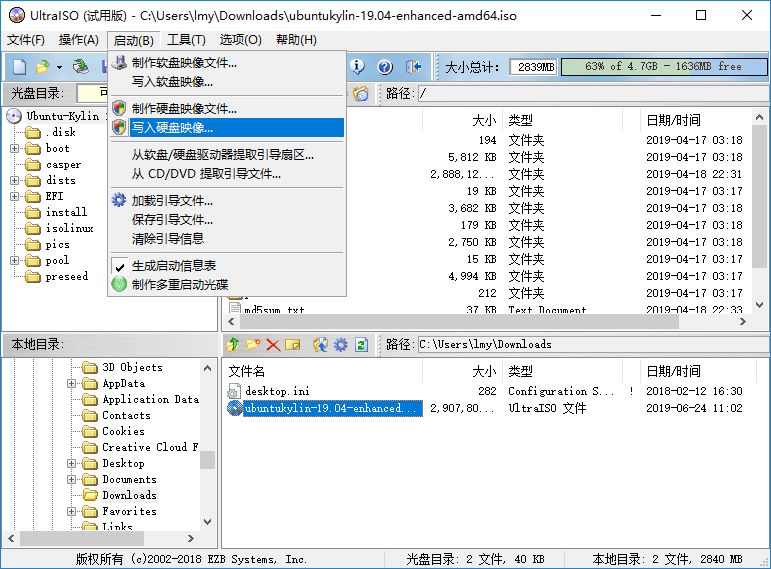
Task: Click the Help question mark toolbar icon
Action: pyautogui.click(x=385, y=66)
